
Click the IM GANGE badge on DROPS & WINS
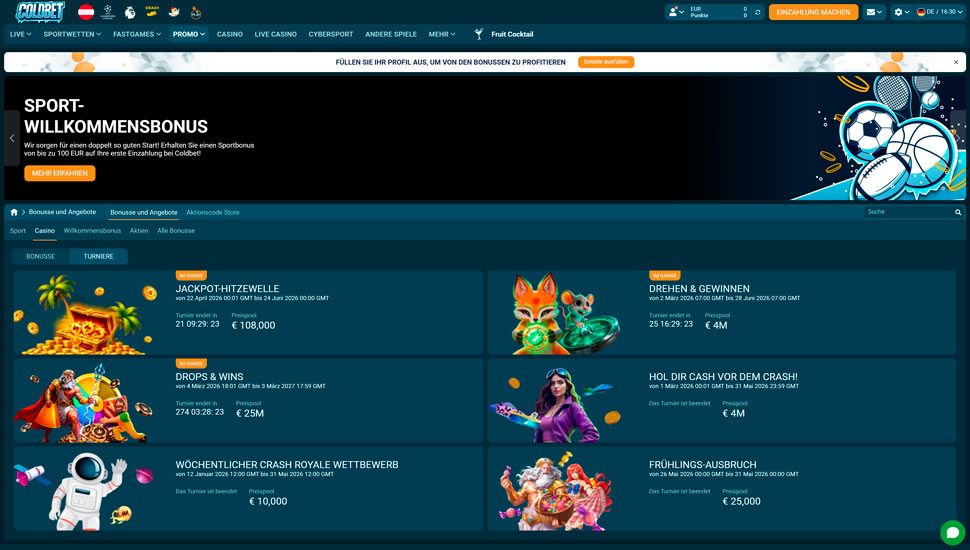191,364
